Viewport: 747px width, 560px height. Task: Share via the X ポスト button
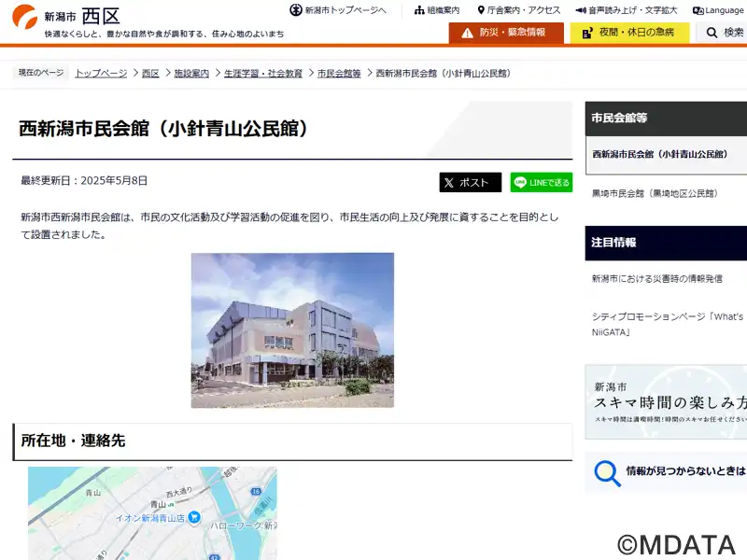471,182
